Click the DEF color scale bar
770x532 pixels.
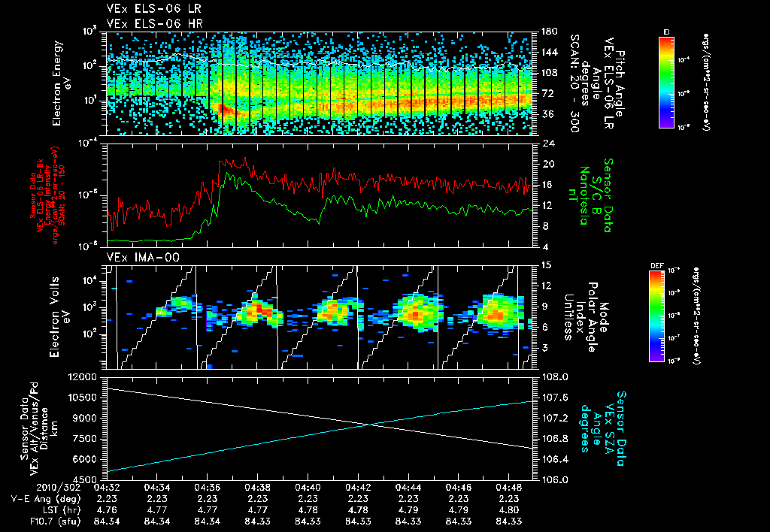[659, 316]
